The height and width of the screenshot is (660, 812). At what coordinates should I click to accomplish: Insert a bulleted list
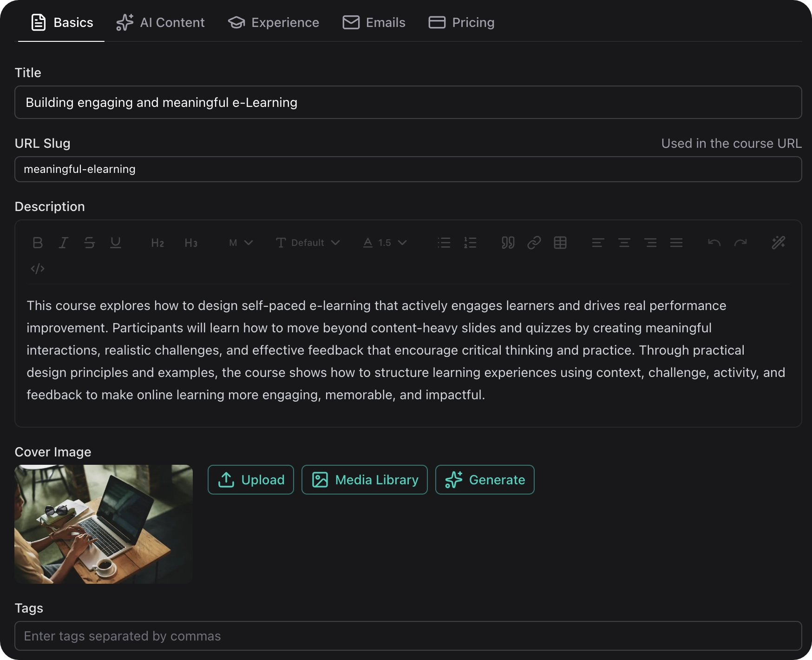444,242
